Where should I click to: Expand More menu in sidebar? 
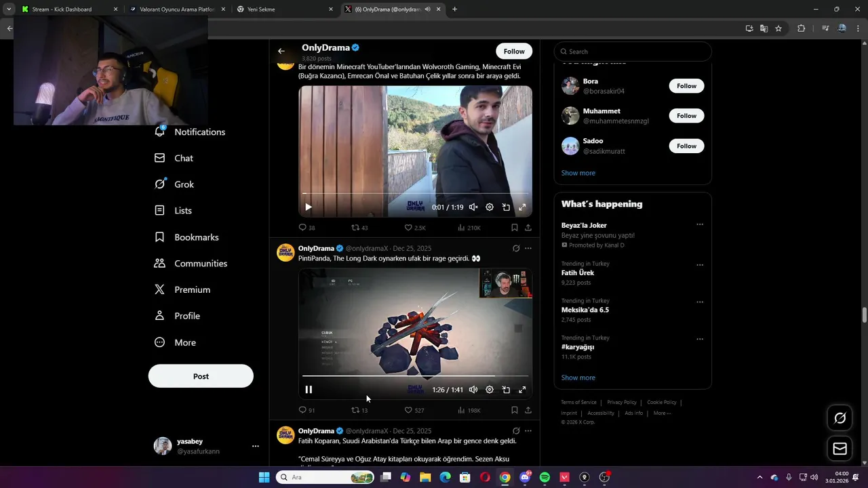(x=176, y=342)
